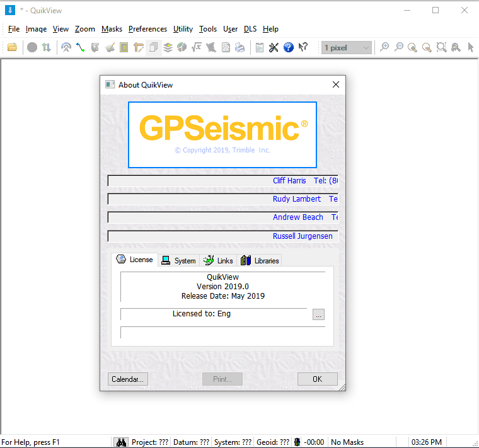Click the gray circle toolbar icon
479x448 pixels.
32,47
